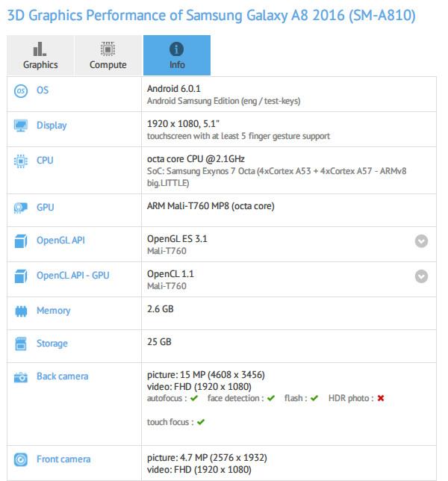Click the Front camera icon
The width and height of the screenshot is (448, 481).
[21, 459]
